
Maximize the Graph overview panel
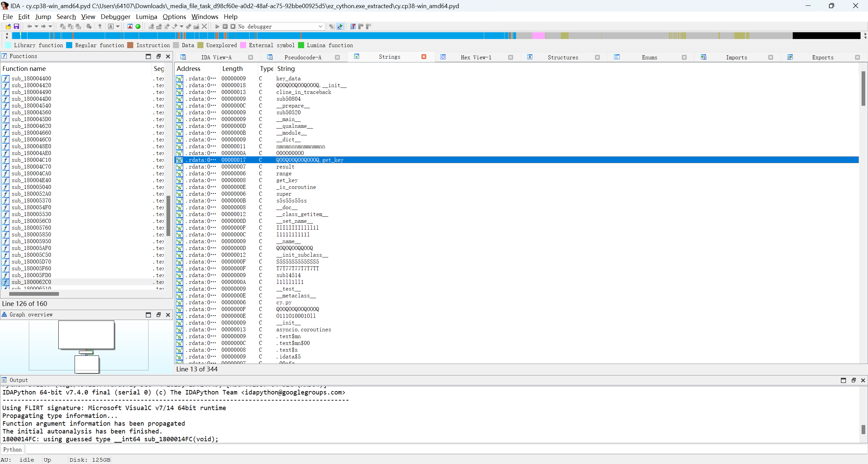pos(148,315)
